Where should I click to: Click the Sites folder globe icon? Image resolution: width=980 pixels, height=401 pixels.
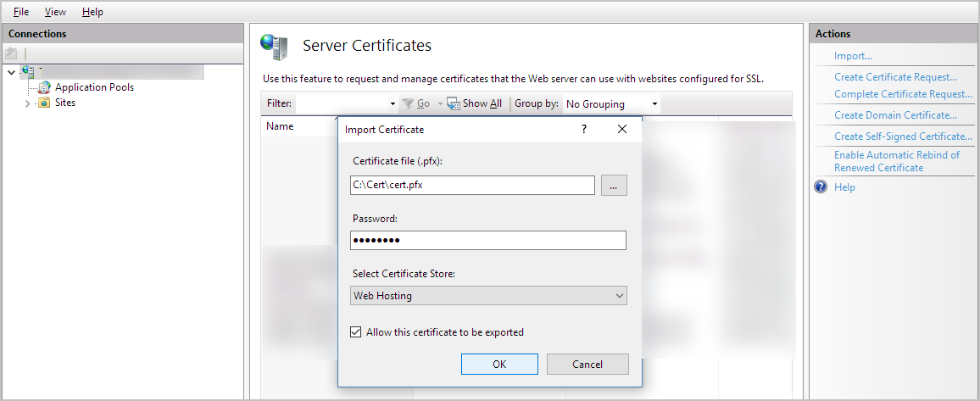pyautogui.click(x=43, y=103)
